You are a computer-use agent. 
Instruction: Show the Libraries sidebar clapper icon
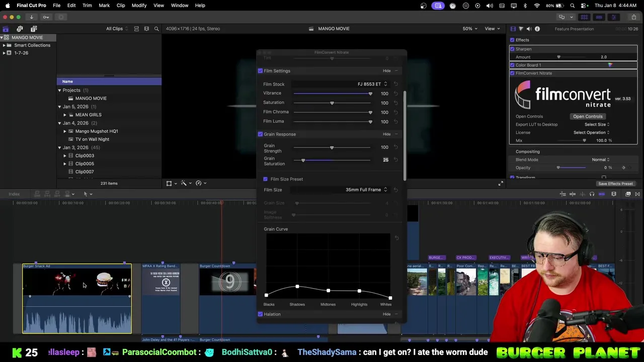6,29
